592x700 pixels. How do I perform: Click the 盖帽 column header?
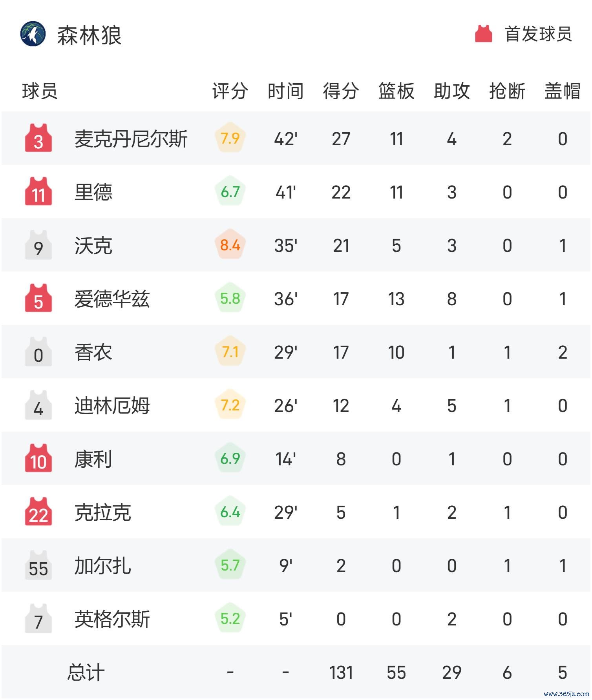coord(563,91)
